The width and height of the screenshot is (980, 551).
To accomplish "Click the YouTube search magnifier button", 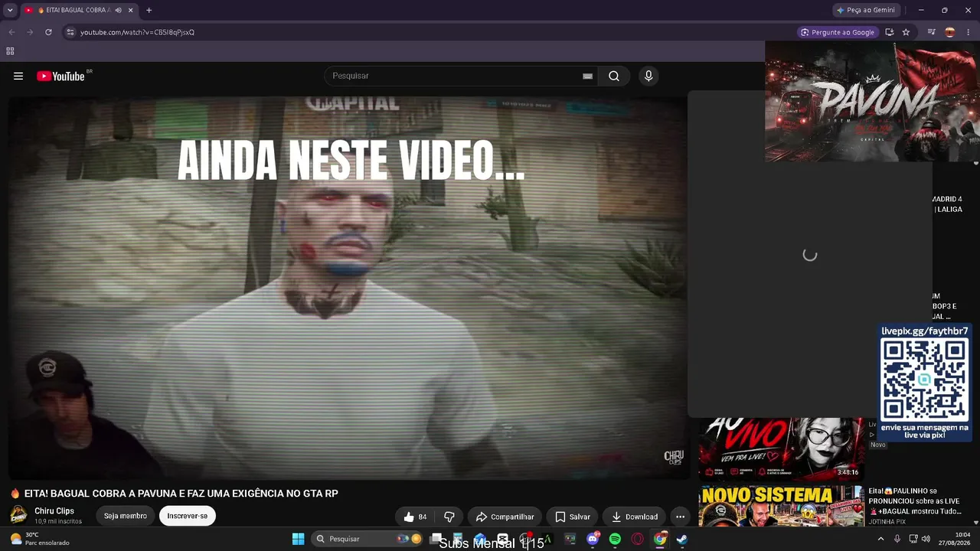I will (614, 76).
